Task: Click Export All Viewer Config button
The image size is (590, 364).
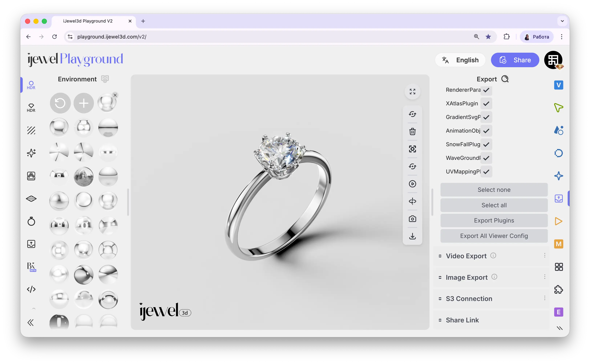Action: (x=494, y=236)
